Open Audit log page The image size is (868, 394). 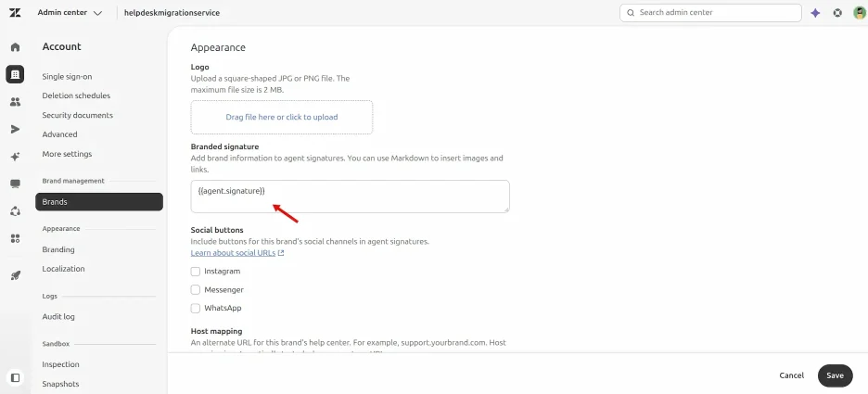58,316
